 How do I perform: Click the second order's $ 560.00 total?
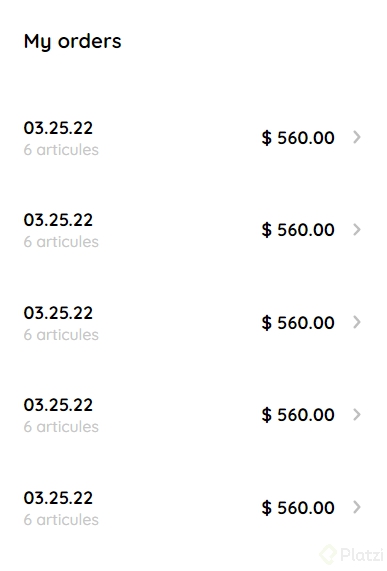tap(298, 230)
